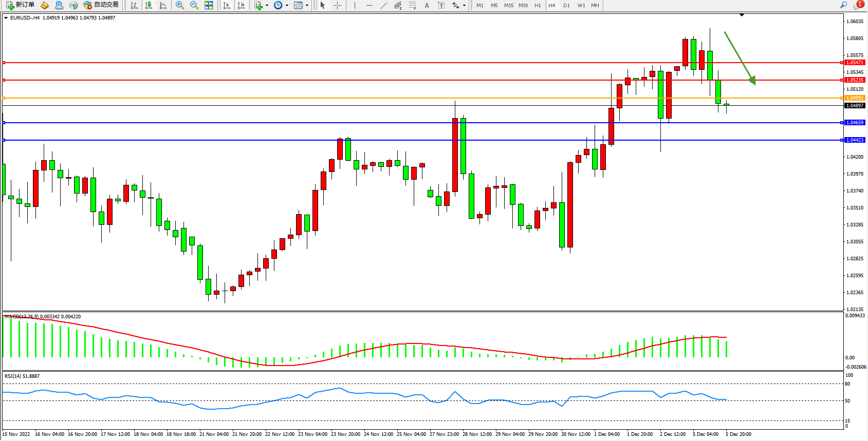Select the red 1.05471 price level marker

855,63
